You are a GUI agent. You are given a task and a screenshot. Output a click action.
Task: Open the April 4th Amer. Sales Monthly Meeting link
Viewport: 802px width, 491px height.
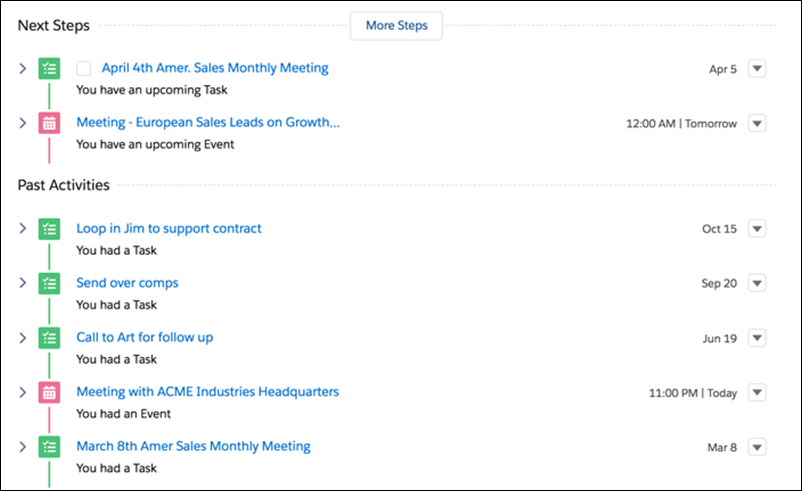point(215,68)
